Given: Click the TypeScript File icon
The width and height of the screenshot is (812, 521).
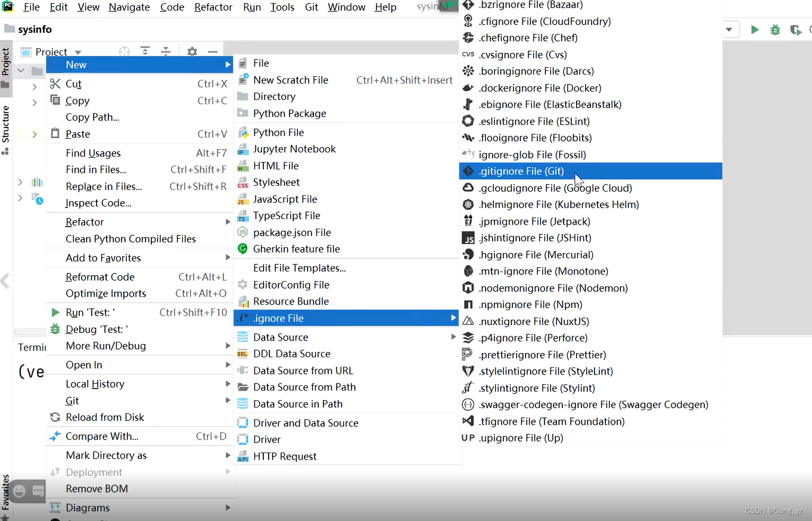Looking at the screenshot, I should [x=242, y=216].
